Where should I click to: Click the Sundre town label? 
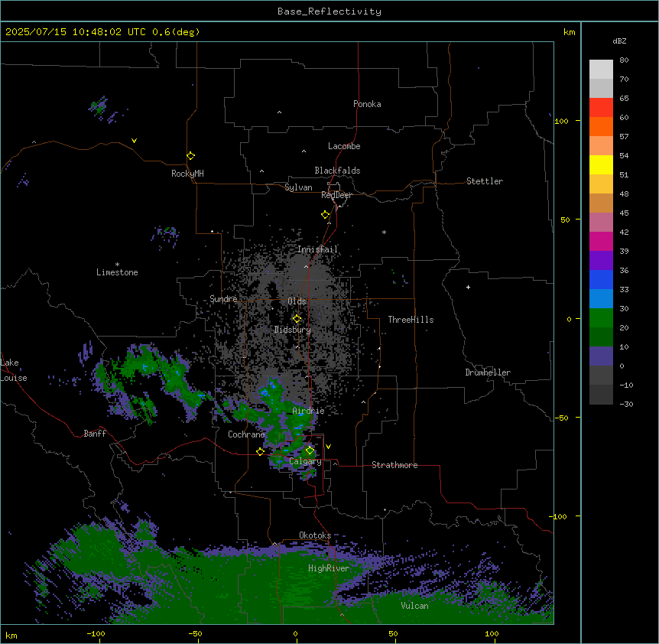point(223,299)
